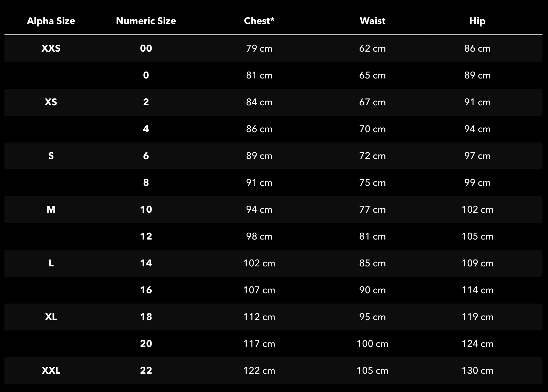Click the 62 cm waist value
548x392 pixels.
point(372,49)
